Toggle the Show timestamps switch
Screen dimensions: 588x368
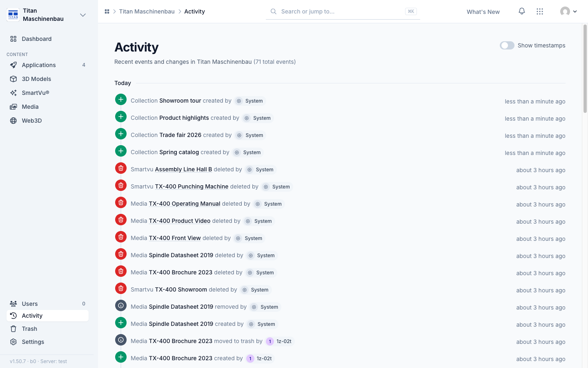[x=507, y=45]
